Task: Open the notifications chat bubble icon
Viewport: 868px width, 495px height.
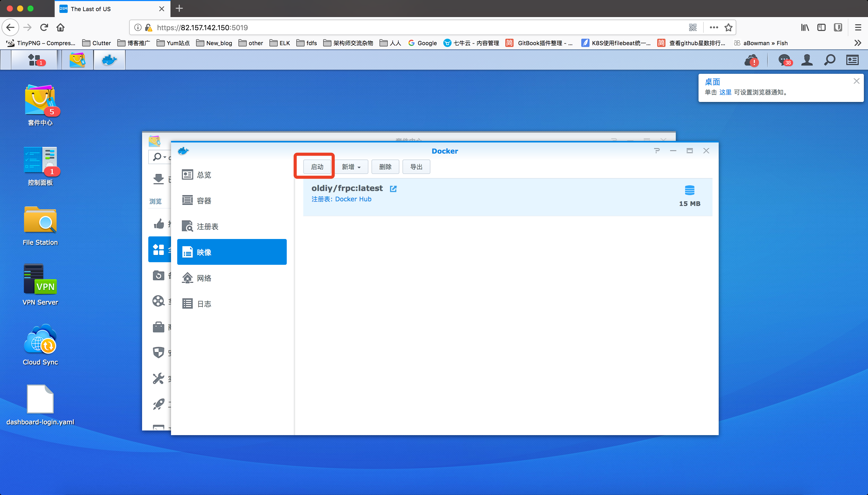Action: [784, 60]
